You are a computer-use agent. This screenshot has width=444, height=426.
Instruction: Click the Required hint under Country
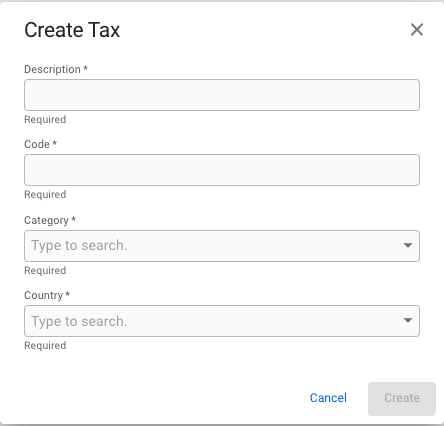click(x=45, y=345)
